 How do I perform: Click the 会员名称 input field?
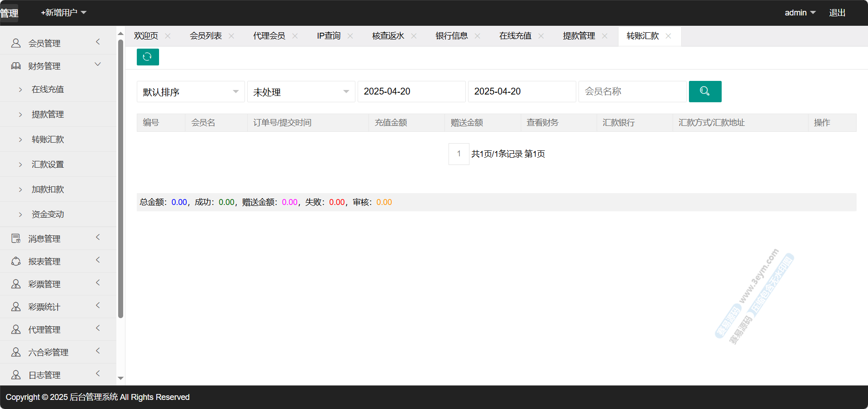[x=632, y=92]
